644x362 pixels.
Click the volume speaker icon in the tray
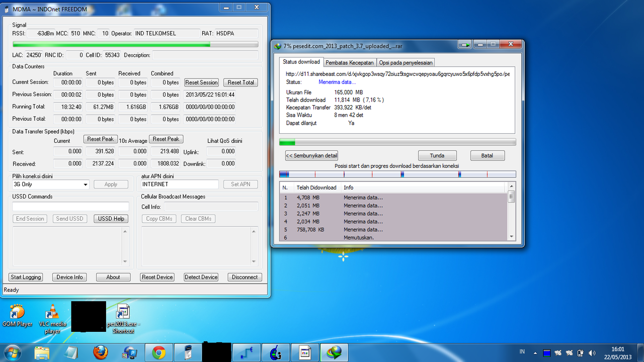pos(592,353)
